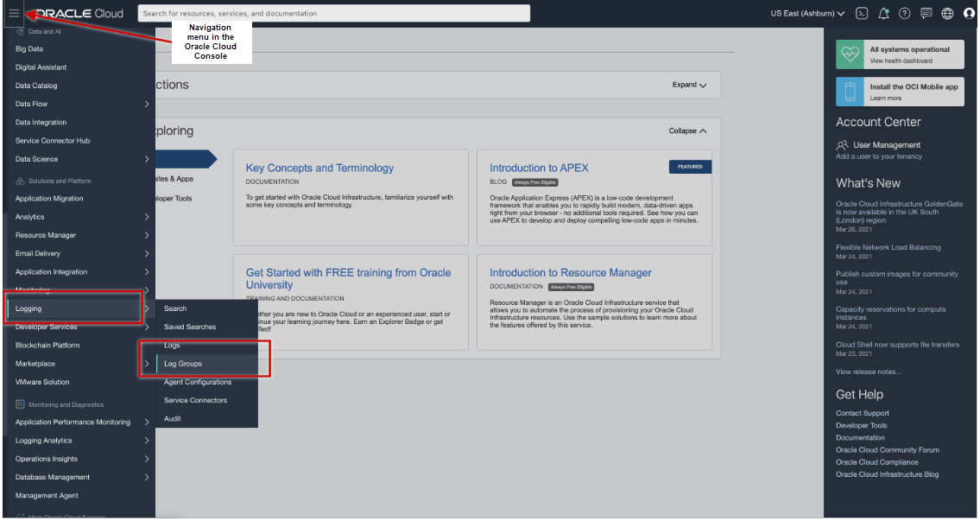Open the hamburger navigation menu
Screen dimensions: 980x521
tap(14, 13)
